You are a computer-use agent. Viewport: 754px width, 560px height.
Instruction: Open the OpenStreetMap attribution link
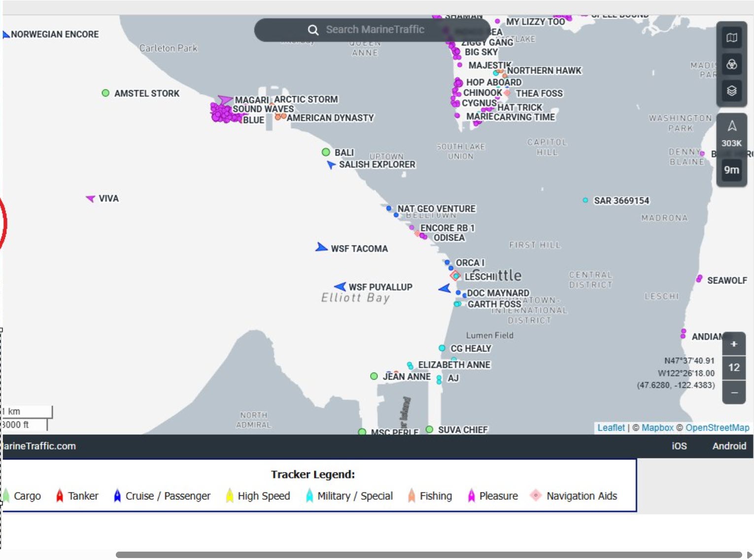point(717,428)
